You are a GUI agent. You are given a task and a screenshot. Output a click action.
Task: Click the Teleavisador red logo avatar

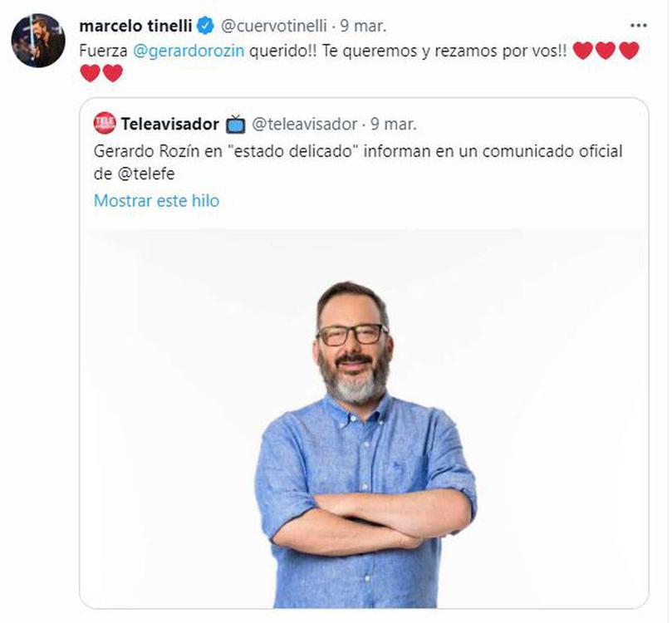point(105,124)
